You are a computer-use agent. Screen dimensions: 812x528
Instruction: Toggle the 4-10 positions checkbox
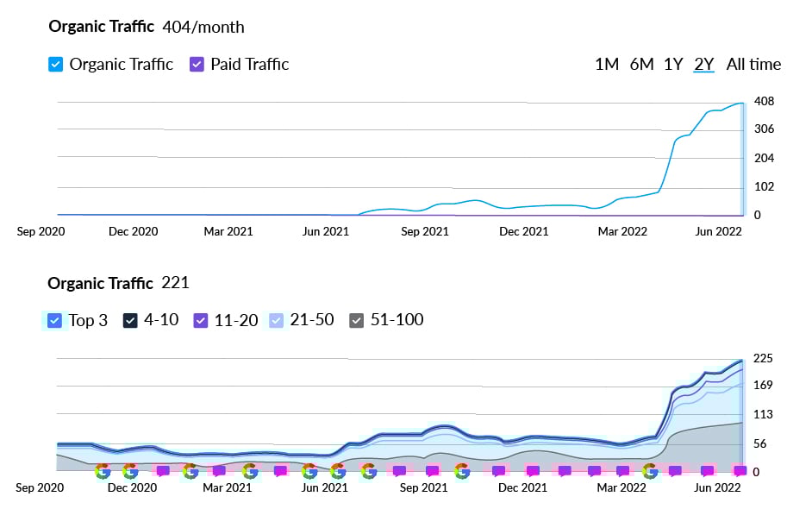[x=130, y=320]
